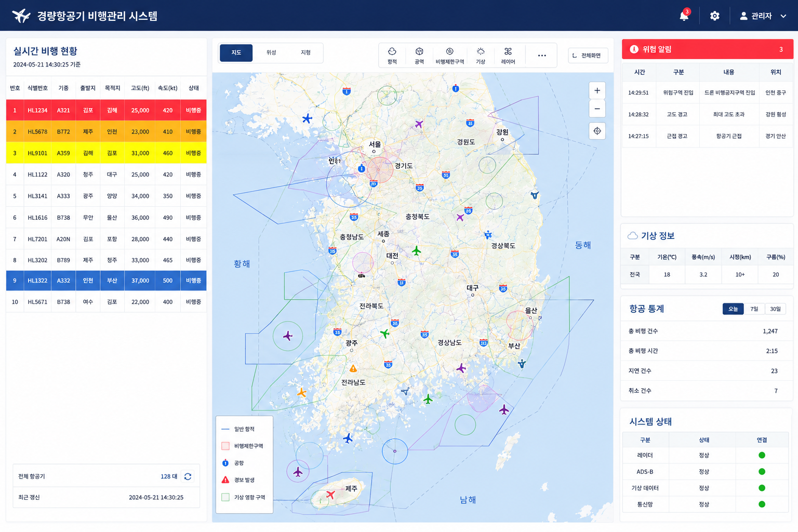
Task: Open the notifications bell with badge 3
Action: [x=684, y=16]
